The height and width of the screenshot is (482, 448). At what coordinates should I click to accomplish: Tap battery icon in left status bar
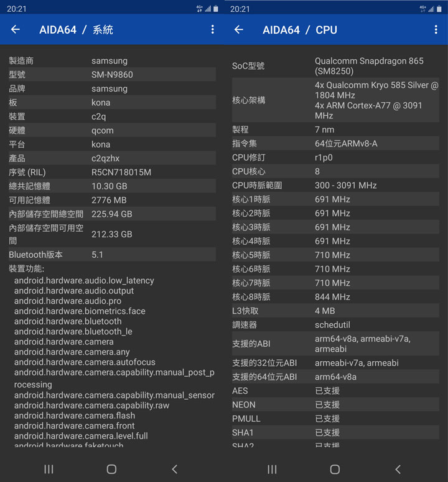click(216, 9)
